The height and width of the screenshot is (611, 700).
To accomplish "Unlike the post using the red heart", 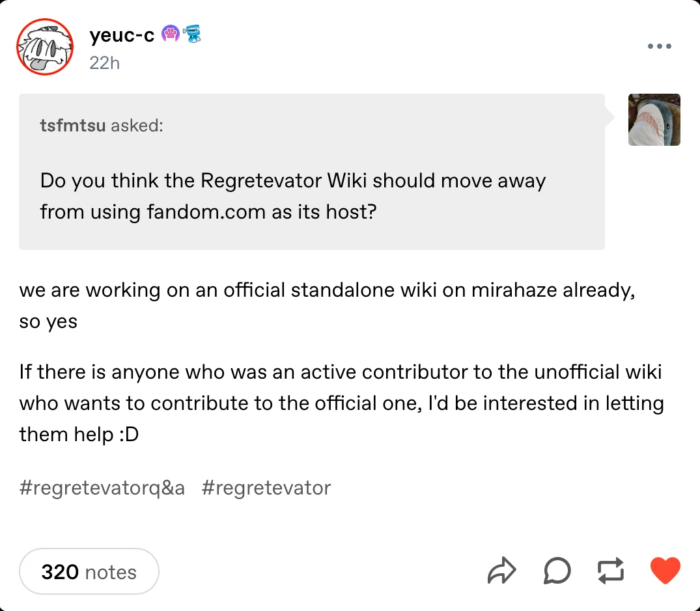I will pyautogui.click(x=664, y=571).
